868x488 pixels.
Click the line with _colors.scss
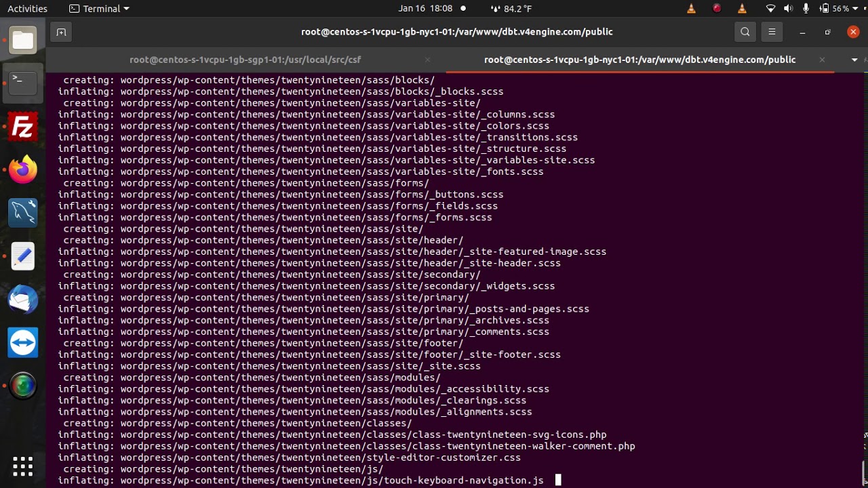click(x=304, y=126)
